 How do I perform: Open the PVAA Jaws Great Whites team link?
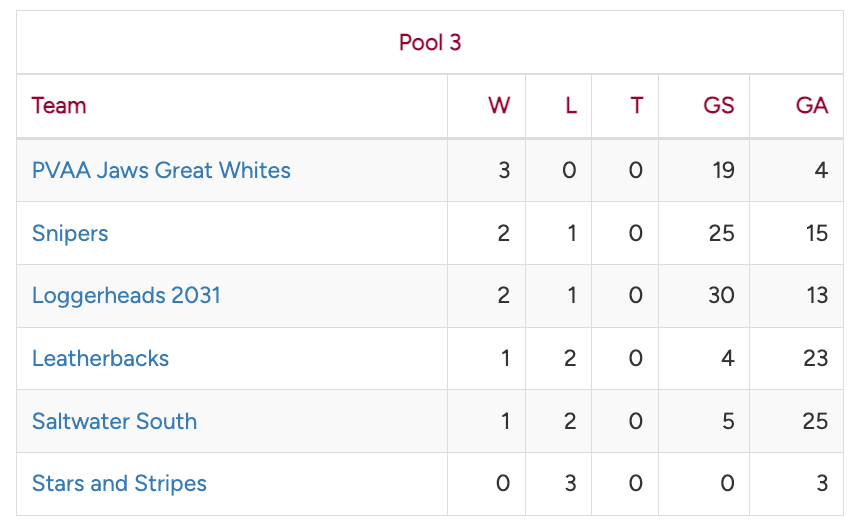click(x=161, y=170)
